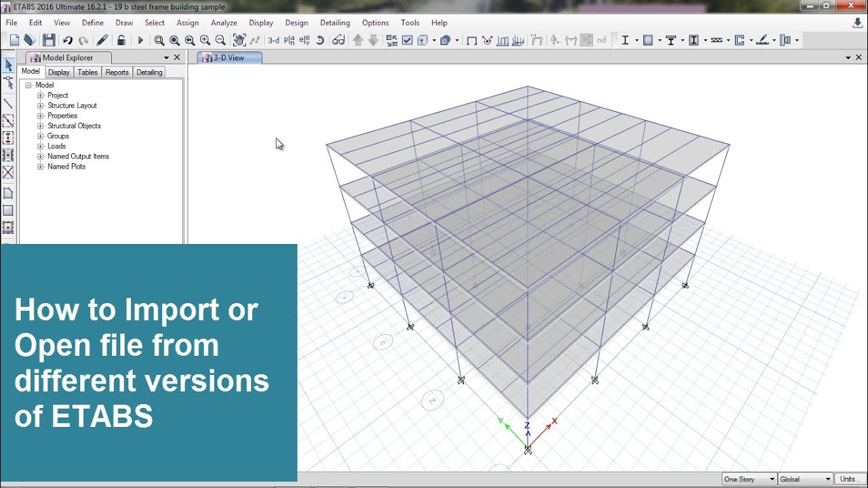Select the reshape object tool
This screenshot has height=488, width=868.
[8, 83]
